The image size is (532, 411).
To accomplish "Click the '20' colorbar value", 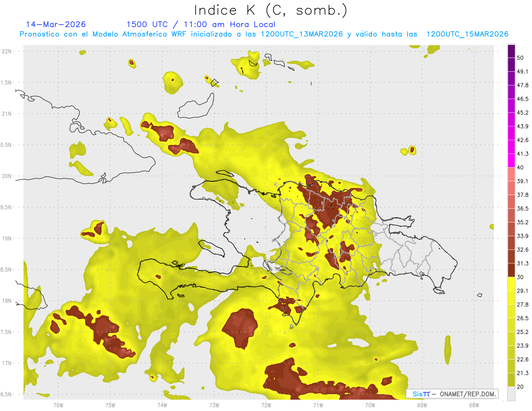I will (x=520, y=387).
